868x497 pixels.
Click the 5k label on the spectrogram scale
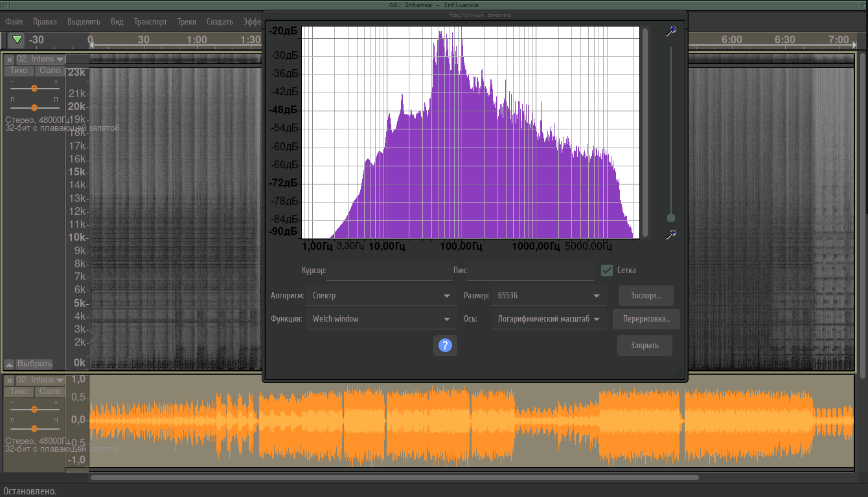coord(80,303)
